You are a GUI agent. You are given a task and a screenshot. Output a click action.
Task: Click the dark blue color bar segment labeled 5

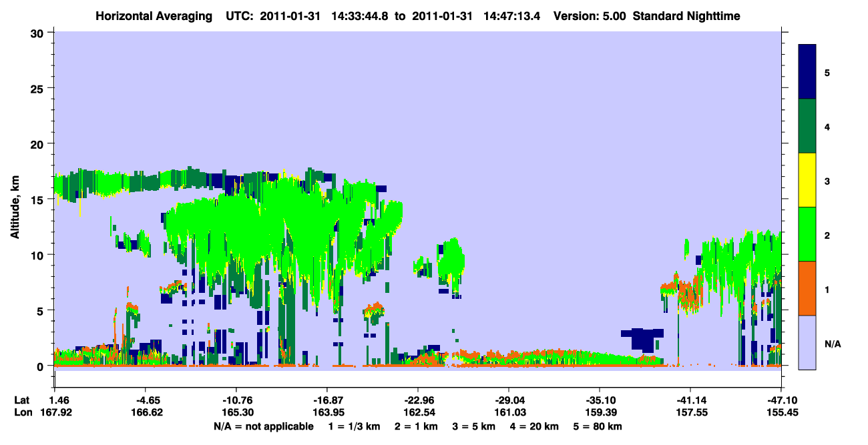pyautogui.click(x=807, y=72)
